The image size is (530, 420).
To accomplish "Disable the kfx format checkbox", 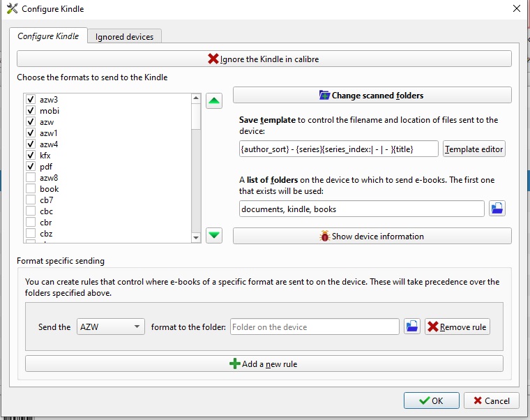I will tap(31, 155).
